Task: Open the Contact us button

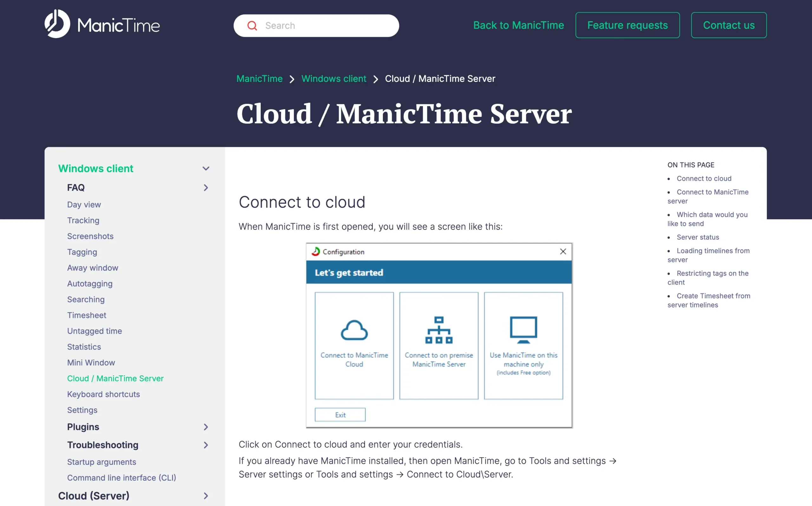Action: click(x=729, y=25)
